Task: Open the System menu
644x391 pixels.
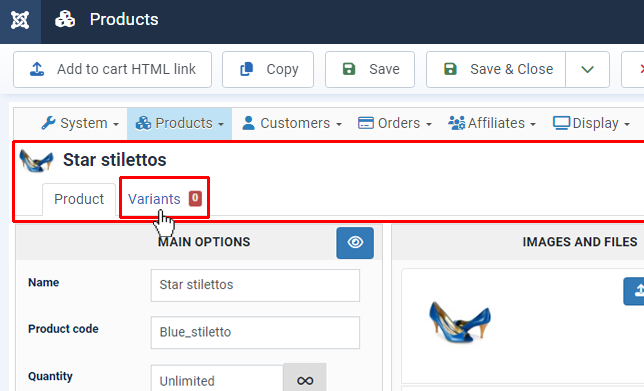Action: (80, 123)
